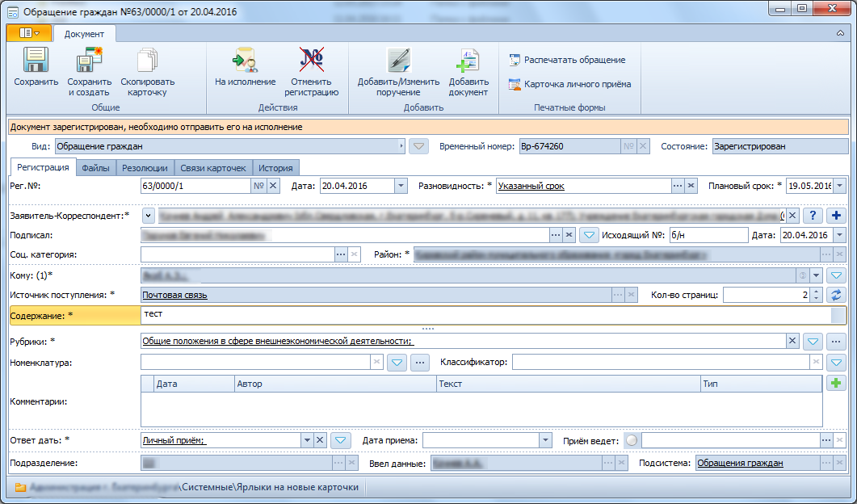
Task: Click blue plus next to Заявитель-Корреспондент
Action: (836, 216)
